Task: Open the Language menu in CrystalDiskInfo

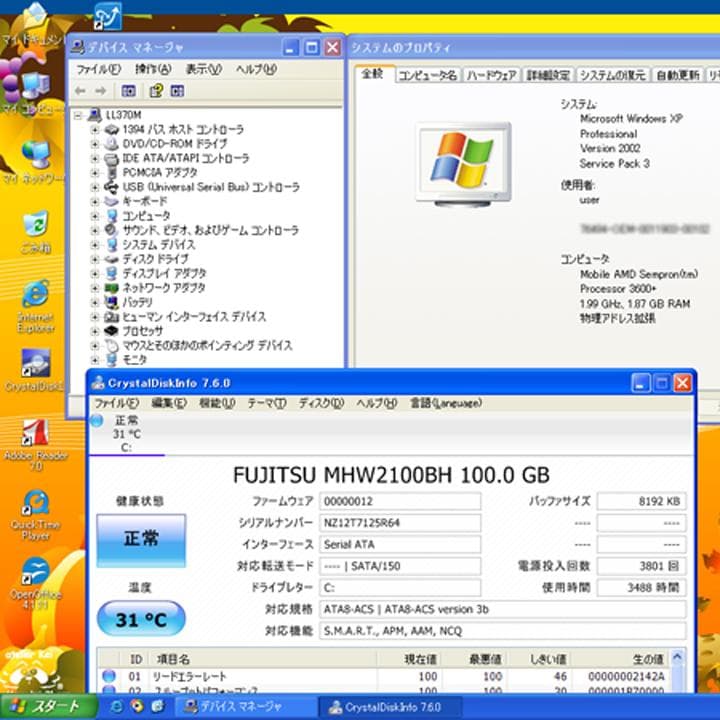Action: pos(446,403)
